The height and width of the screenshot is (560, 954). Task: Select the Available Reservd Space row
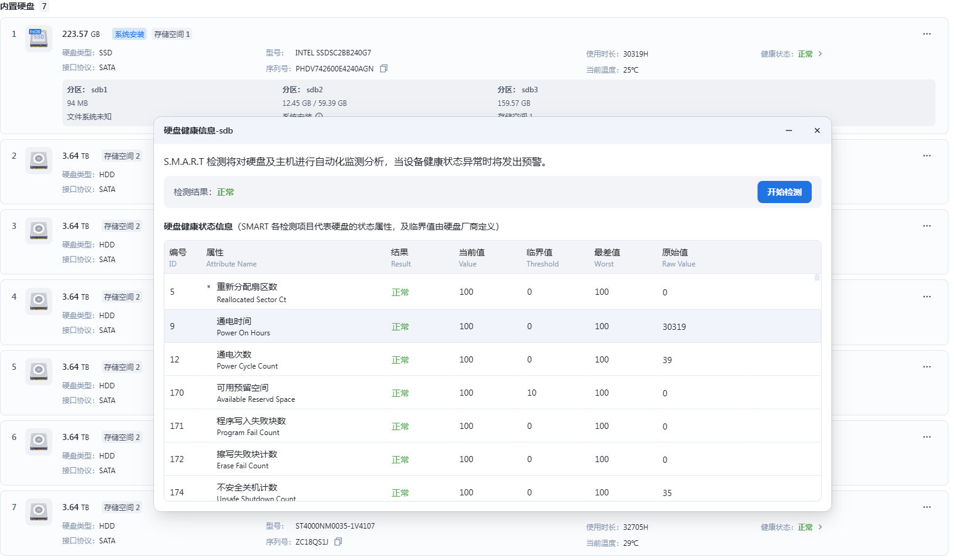click(492, 393)
